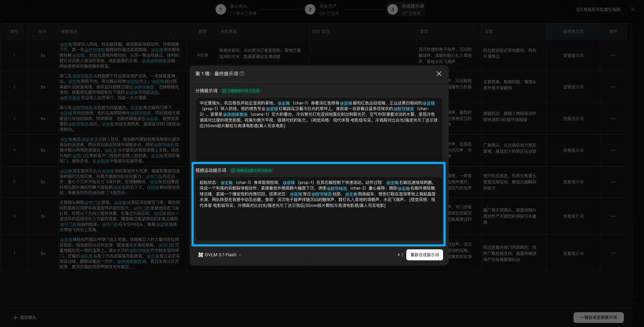
Task: Click the 时长 column header
Action: (x=43, y=32)
